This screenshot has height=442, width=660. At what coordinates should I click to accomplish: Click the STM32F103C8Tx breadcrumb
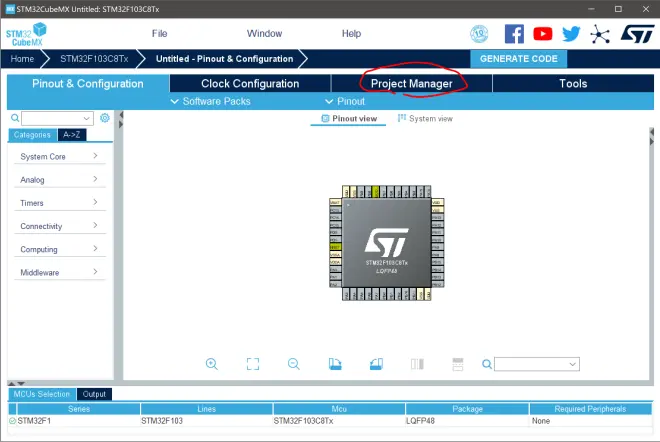(94, 59)
